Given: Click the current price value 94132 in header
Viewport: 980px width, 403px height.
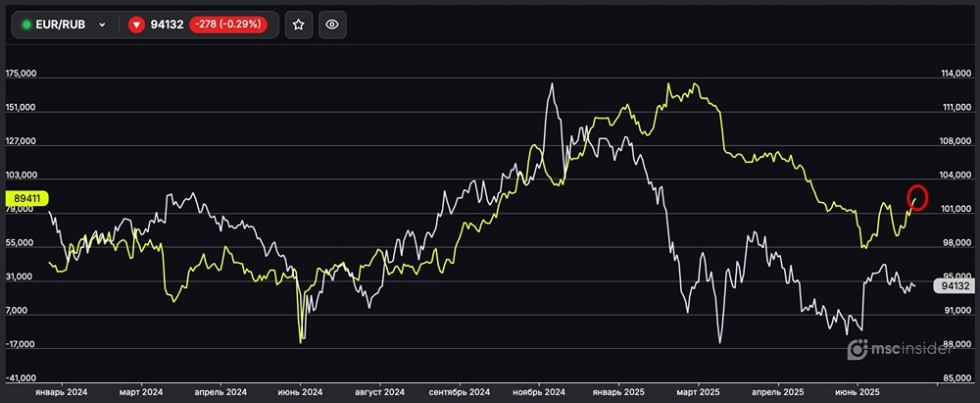Looking at the screenshot, I should 167,25.
